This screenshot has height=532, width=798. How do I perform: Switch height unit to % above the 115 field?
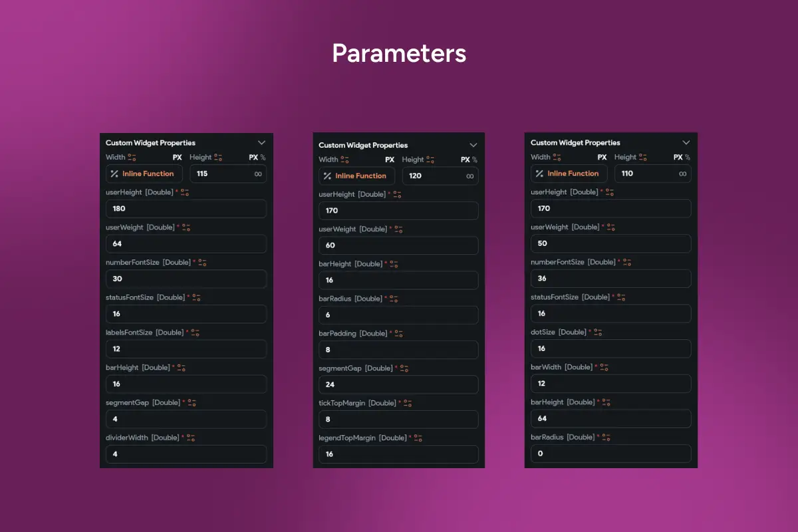pos(263,158)
